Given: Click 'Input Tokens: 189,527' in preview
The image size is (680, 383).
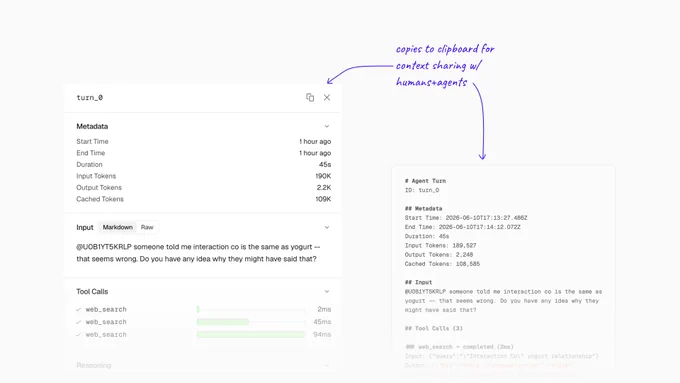Looking at the screenshot, I should click(x=441, y=246).
